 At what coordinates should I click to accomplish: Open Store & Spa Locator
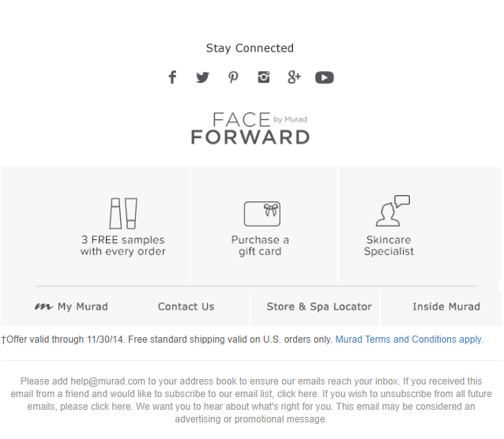[x=319, y=306]
